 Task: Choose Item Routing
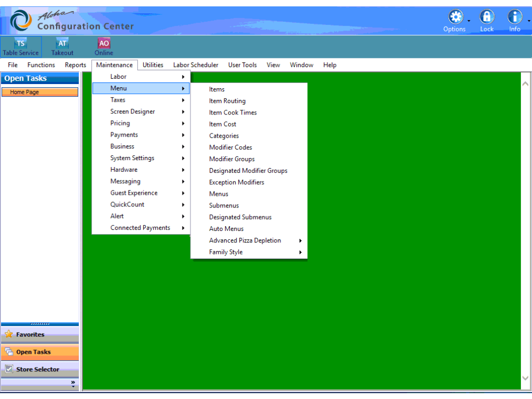[249, 101]
